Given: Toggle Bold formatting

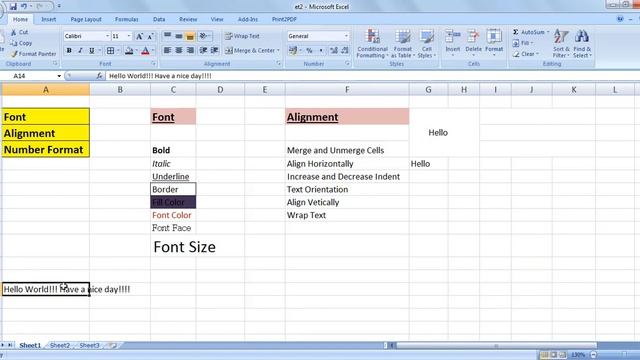Looking at the screenshot, I should click(69, 51).
